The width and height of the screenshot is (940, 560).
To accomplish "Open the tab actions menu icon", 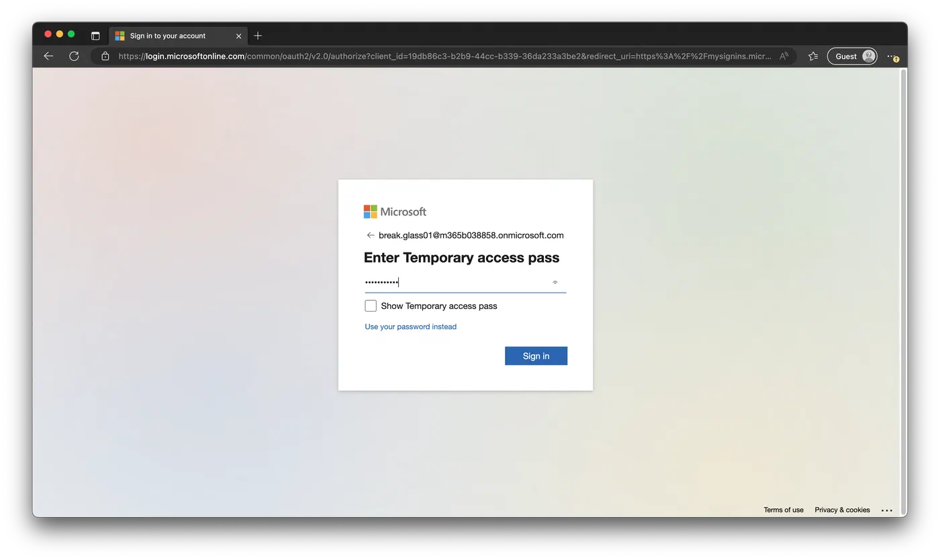I will coord(95,36).
